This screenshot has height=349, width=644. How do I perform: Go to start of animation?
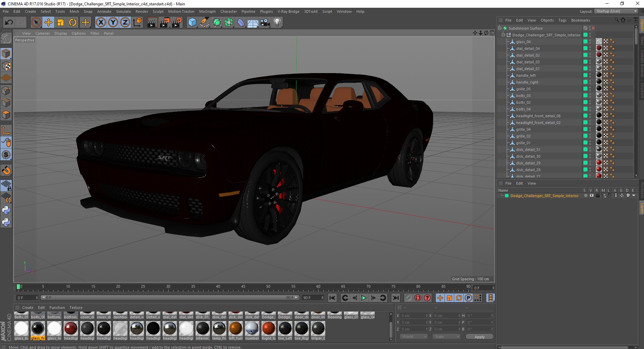[x=332, y=298]
